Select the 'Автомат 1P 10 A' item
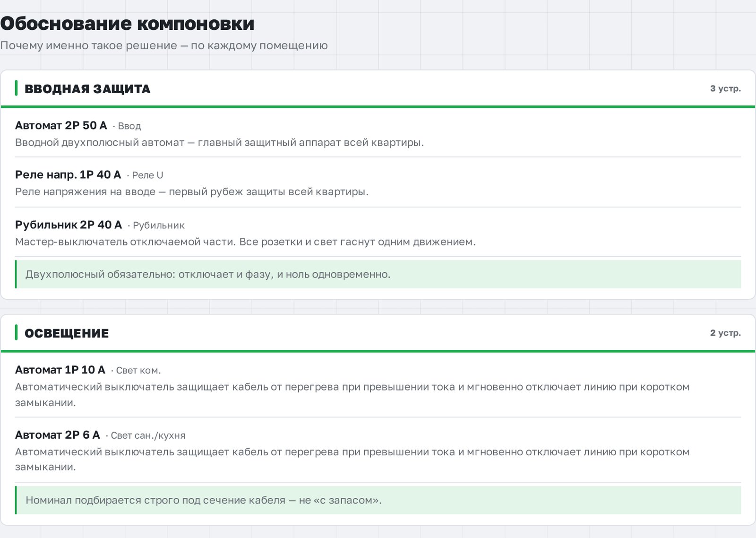This screenshot has height=538, width=756. 60,370
